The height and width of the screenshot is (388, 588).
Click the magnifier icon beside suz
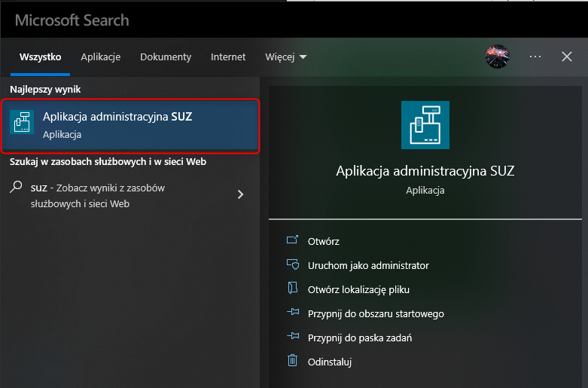pyautogui.click(x=16, y=187)
